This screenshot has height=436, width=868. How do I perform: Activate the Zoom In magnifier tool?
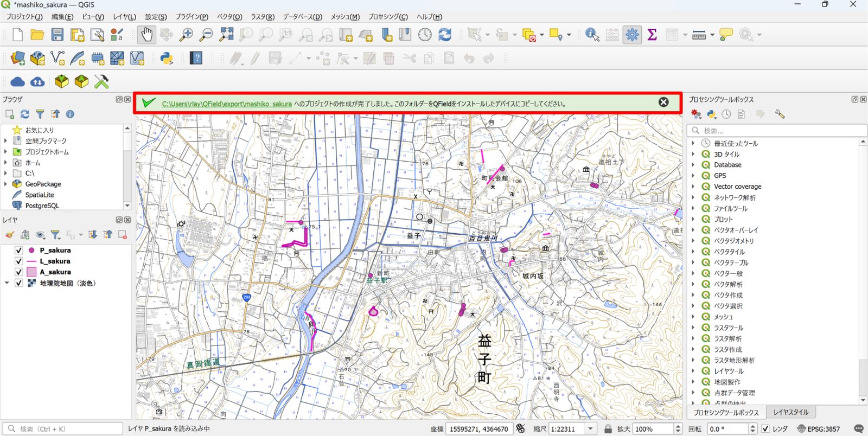click(x=186, y=35)
